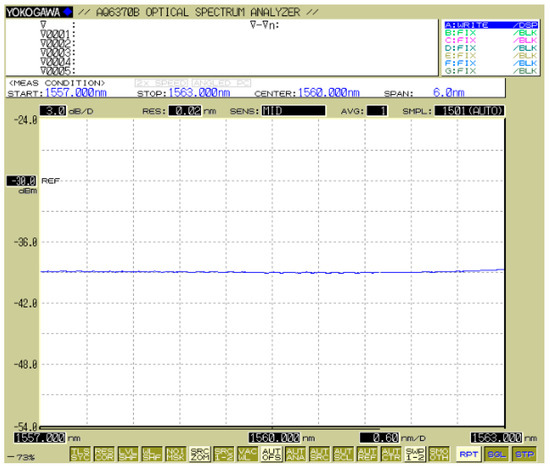Click the NOI MSK indicator icon
This screenshot has width=550, height=468.
tap(175, 454)
